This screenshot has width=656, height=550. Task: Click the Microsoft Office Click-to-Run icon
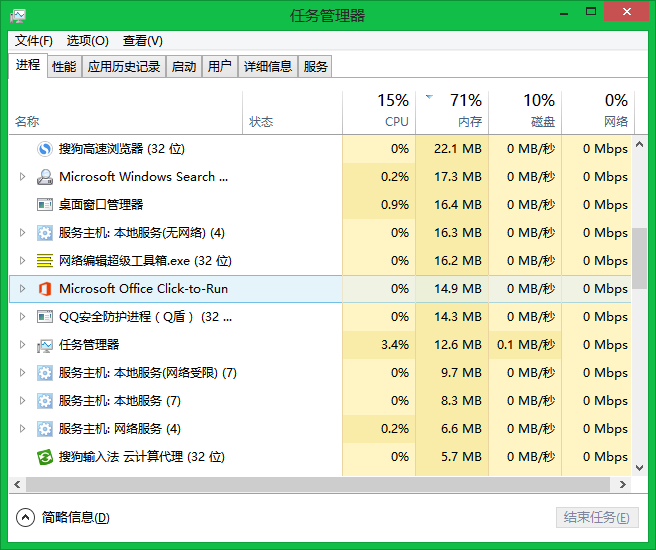pos(45,289)
